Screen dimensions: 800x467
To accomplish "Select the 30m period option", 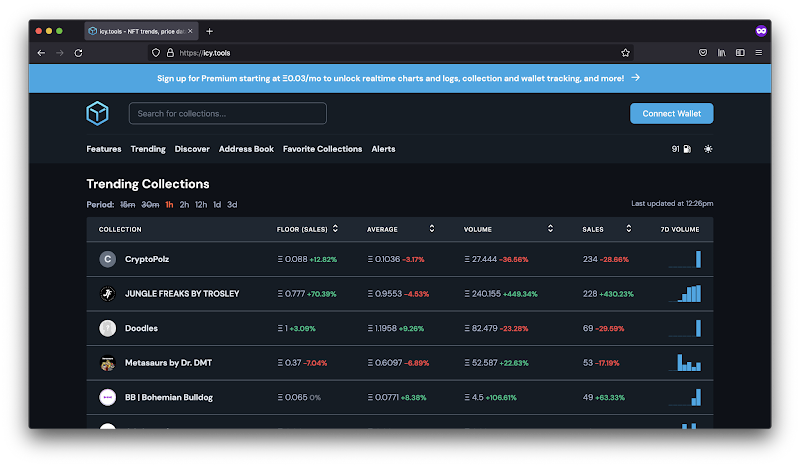I will [150, 205].
